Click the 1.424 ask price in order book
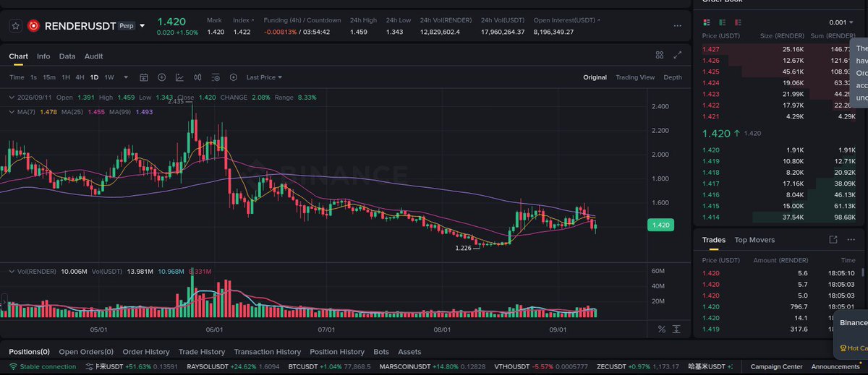 (710, 83)
